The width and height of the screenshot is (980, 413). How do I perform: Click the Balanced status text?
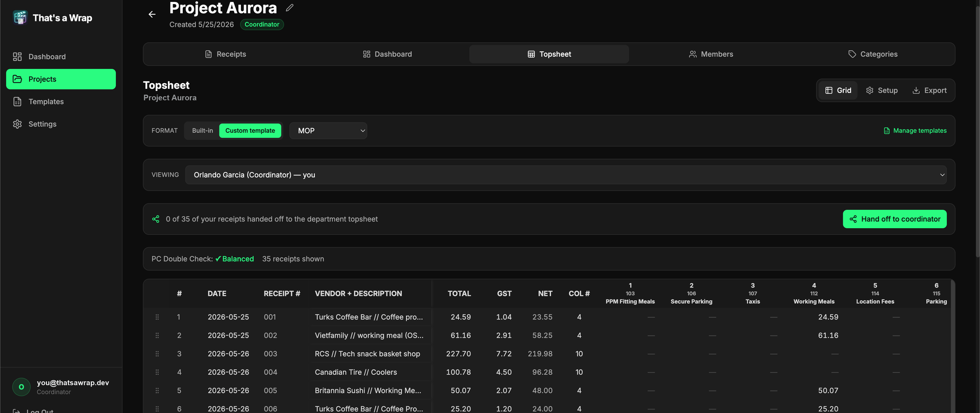pos(234,259)
